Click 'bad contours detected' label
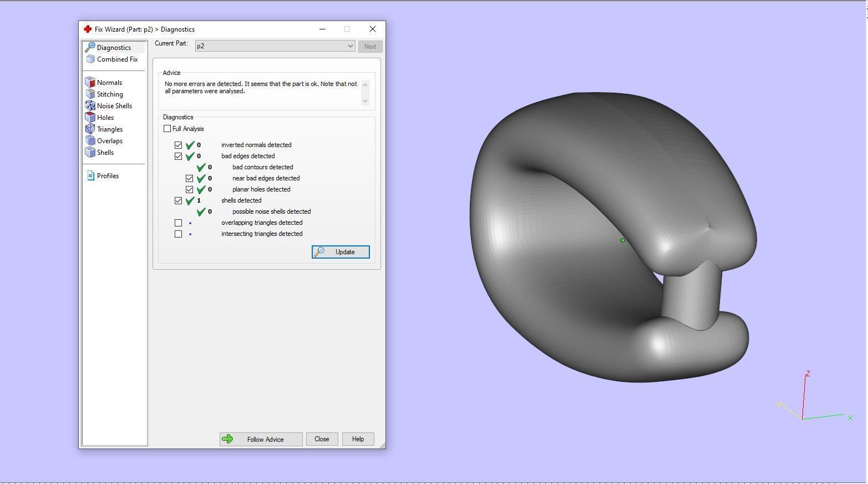Image resolution: width=868 pixels, height=484 pixels. (x=262, y=168)
